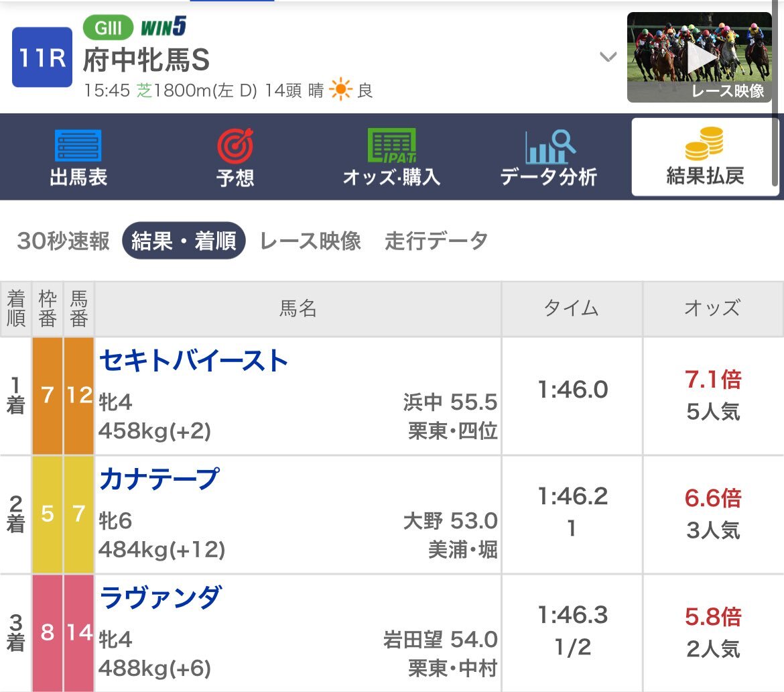784x692 pixels.
Task: Switch to the レース映像 tab
Action: tap(310, 241)
